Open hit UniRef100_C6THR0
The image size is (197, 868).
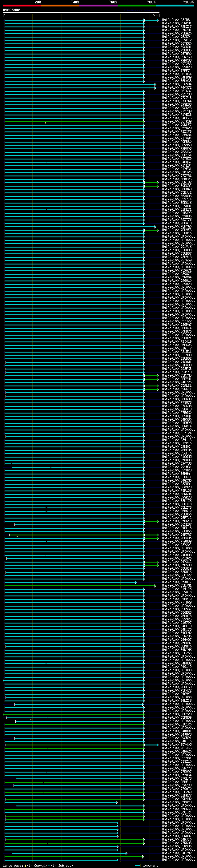(176, 54)
